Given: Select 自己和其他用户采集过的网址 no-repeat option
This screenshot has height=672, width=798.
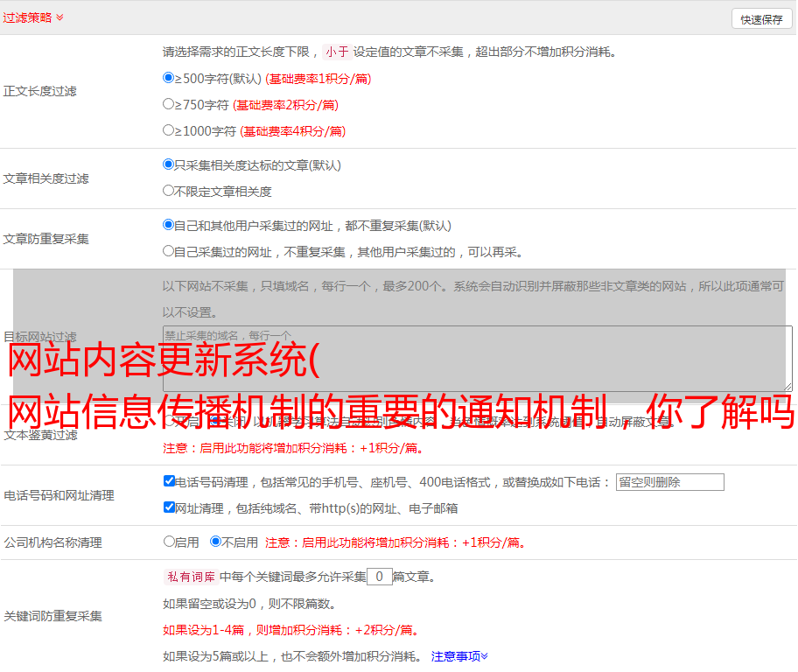Looking at the screenshot, I should 169,225.
